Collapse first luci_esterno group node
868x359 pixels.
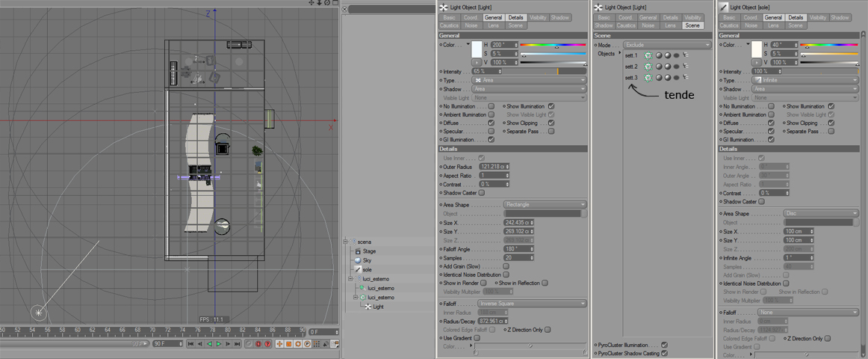pos(350,279)
